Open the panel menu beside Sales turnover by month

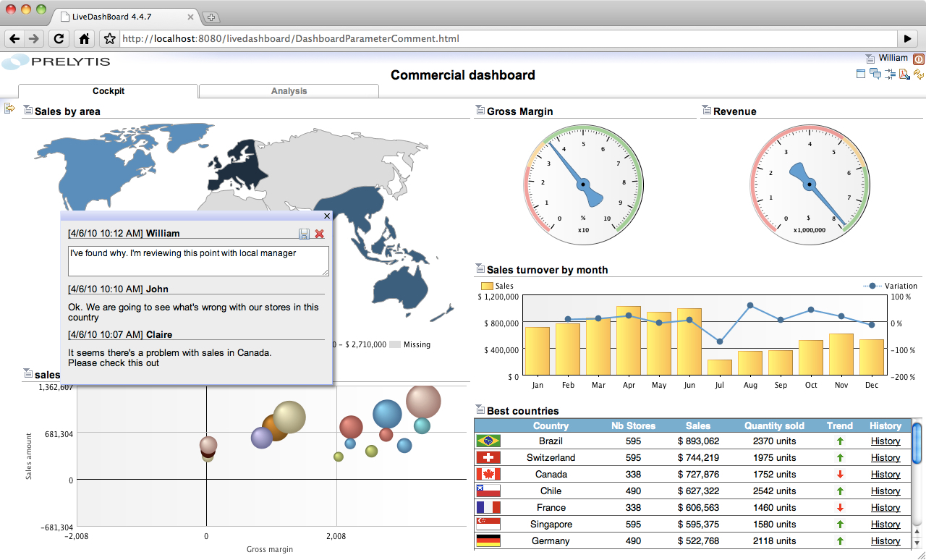tap(480, 269)
